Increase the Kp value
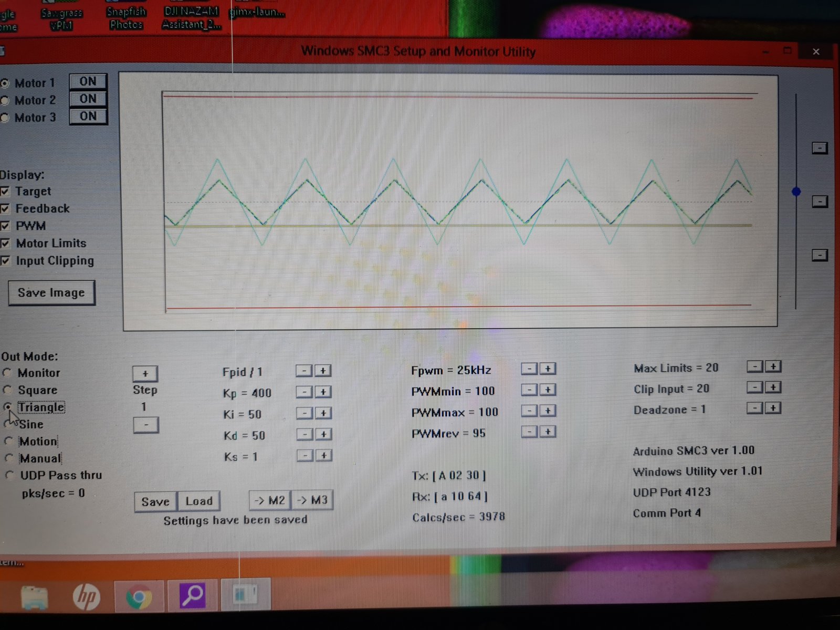 [x=323, y=392]
